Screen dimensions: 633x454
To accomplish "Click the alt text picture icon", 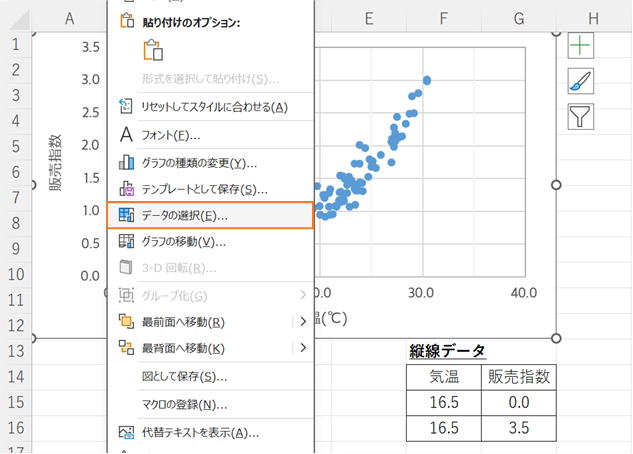I will tap(126, 433).
